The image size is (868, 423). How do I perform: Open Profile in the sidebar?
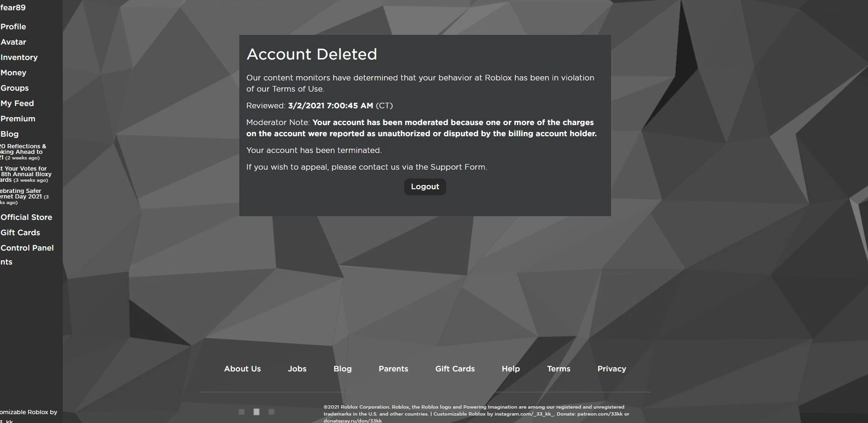[x=13, y=26]
